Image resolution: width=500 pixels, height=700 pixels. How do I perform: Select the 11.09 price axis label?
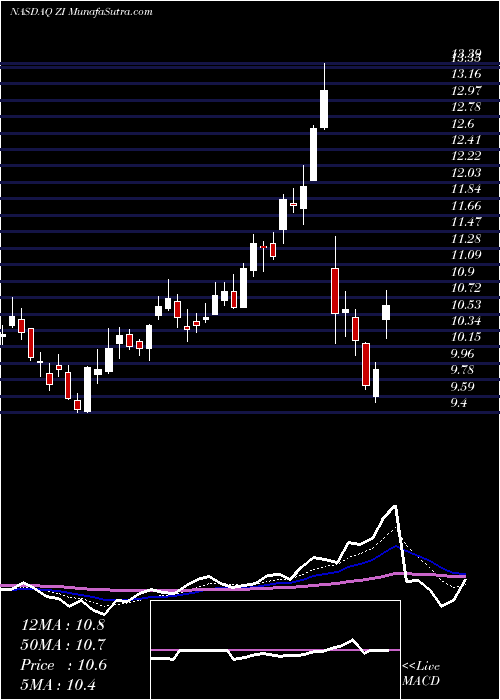(466, 255)
